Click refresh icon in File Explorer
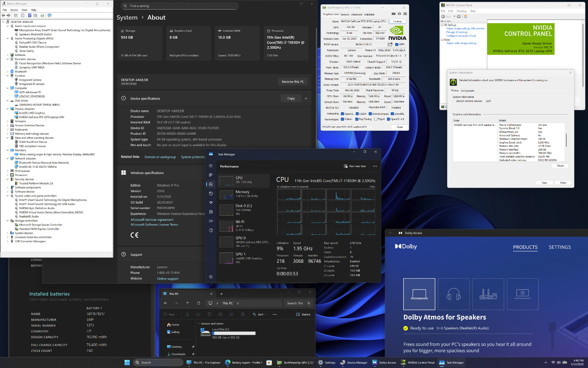 pyautogui.click(x=198, y=303)
